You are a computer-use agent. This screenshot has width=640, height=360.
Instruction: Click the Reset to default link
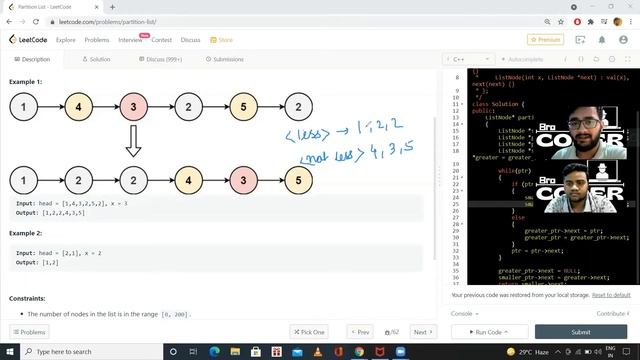611,295
